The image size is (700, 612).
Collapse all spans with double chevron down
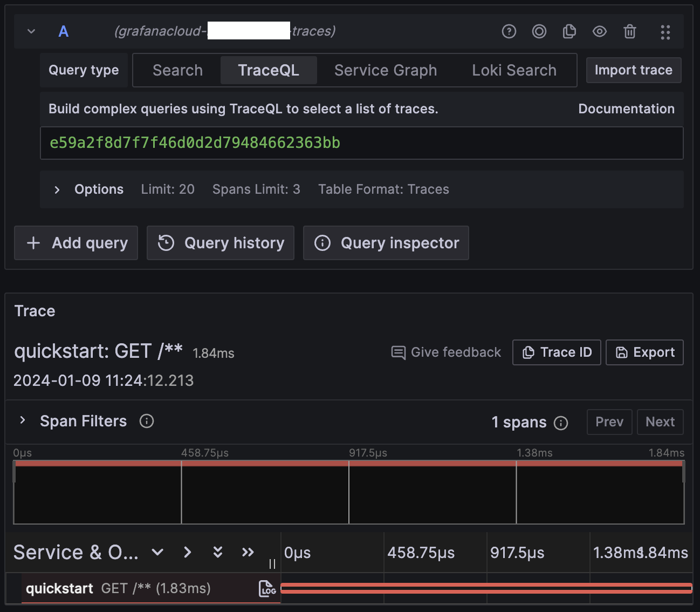click(217, 552)
